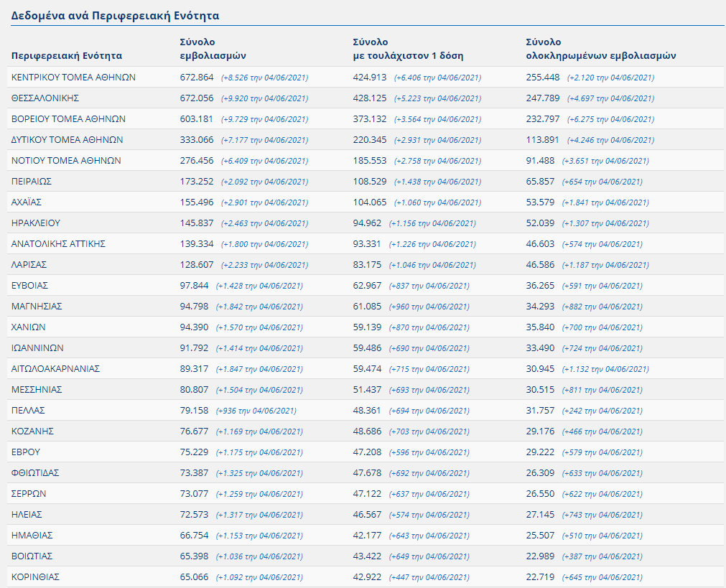This screenshot has height=588, width=726.
Task: Click completed vaccinations value 65.857
Action: 540,182
